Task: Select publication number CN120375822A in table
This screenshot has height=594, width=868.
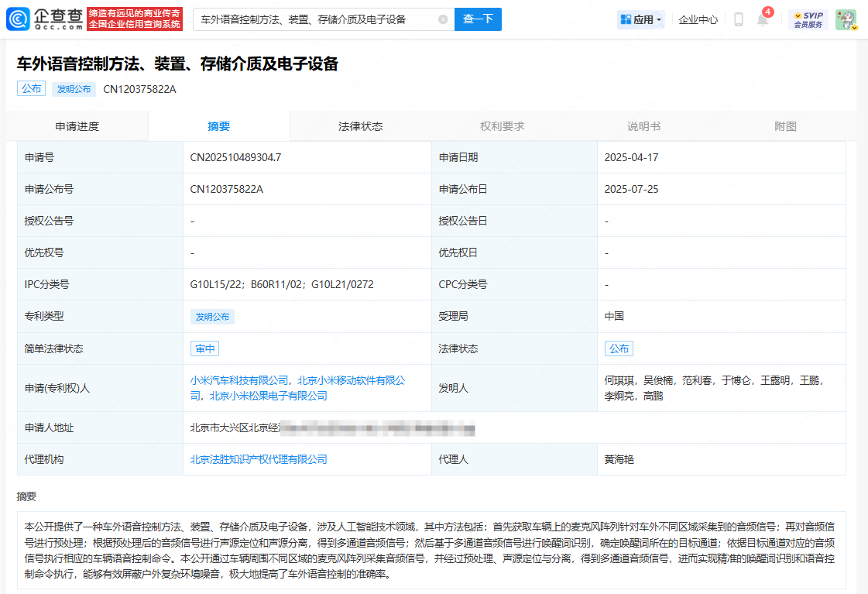Action: (226, 189)
